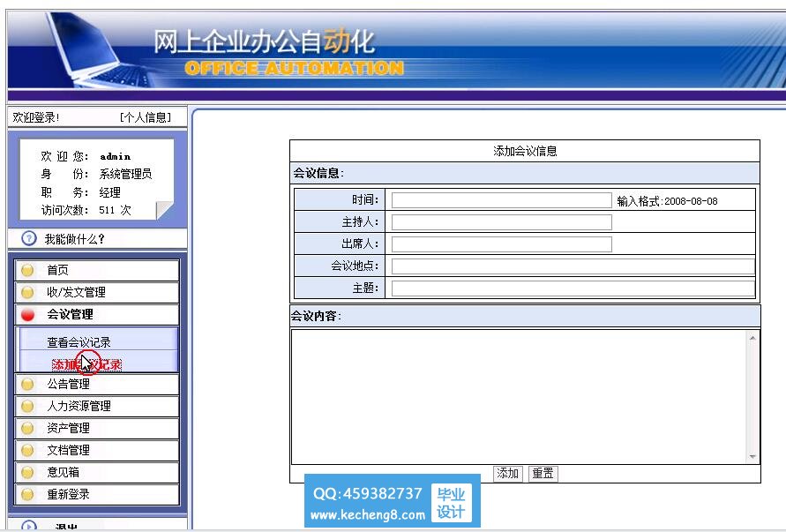
Task: Click inside the 会议内容 text area
Action: click(x=519, y=397)
